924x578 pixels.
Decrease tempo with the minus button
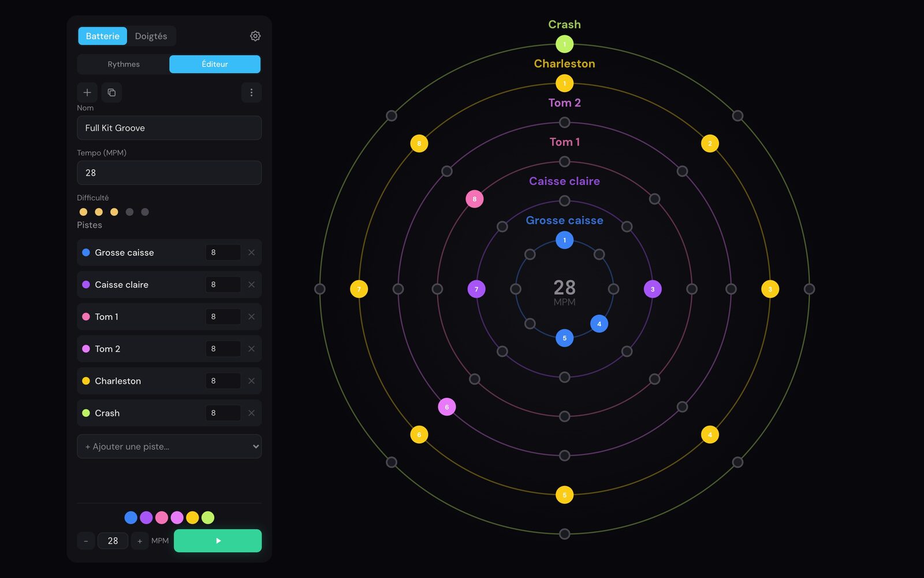point(86,541)
